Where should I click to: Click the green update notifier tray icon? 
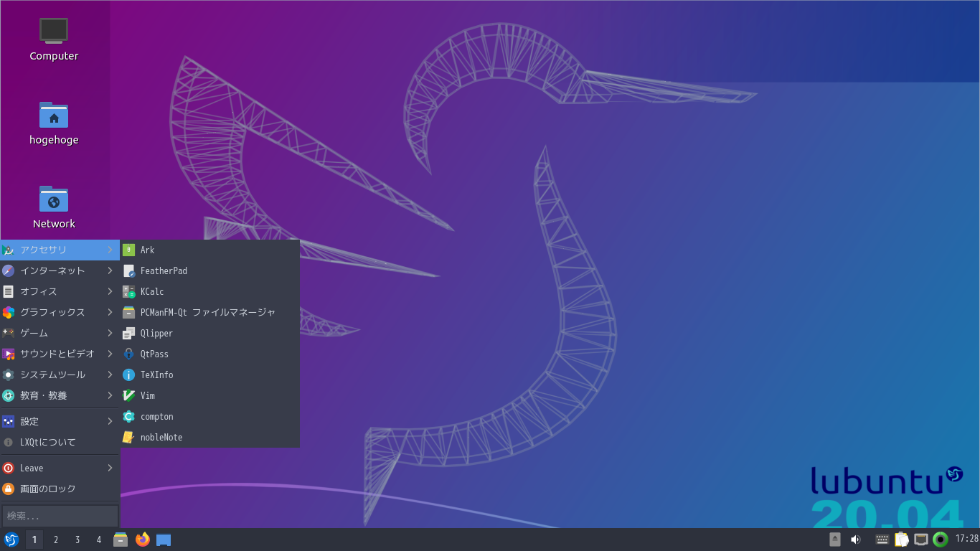941,540
